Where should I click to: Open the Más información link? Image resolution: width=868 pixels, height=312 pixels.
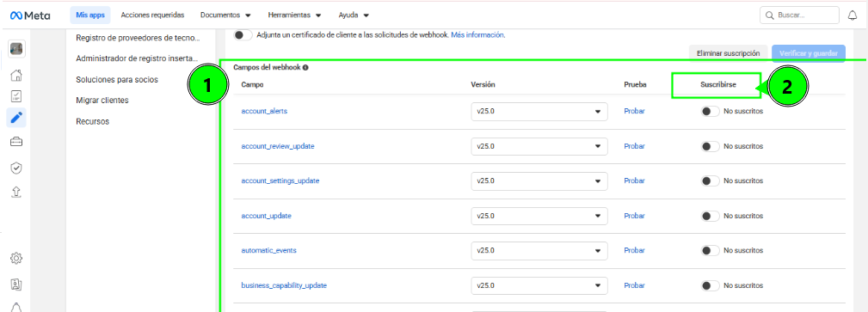(x=477, y=35)
